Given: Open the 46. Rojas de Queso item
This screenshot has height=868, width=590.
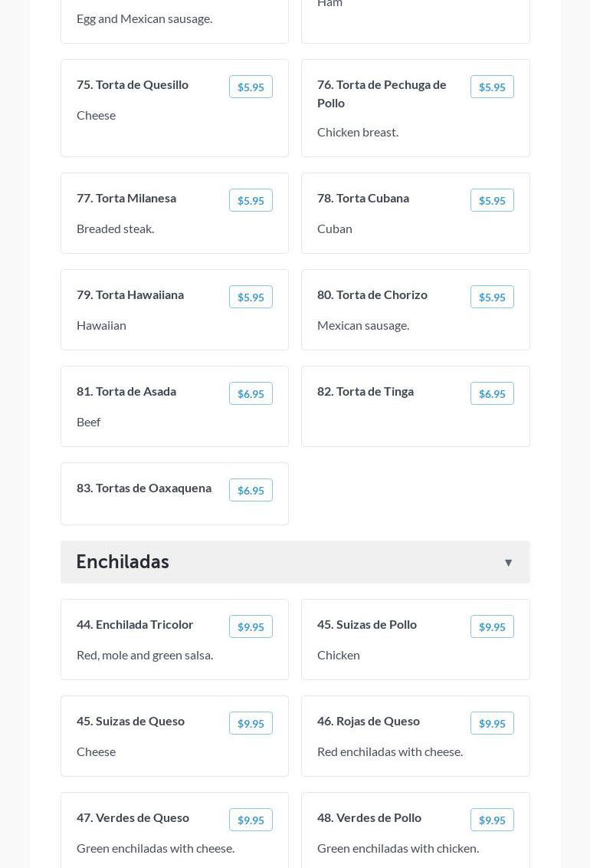Looking at the screenshot, I should click(x=369, y=721).
